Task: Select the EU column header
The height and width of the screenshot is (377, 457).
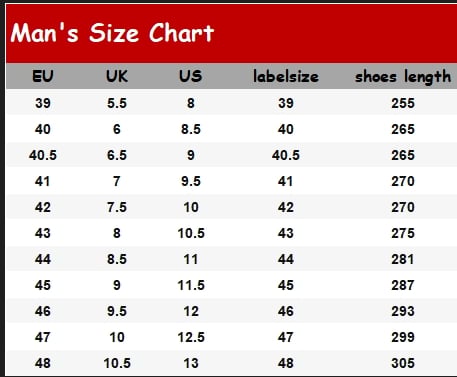Action: (43, 76)
